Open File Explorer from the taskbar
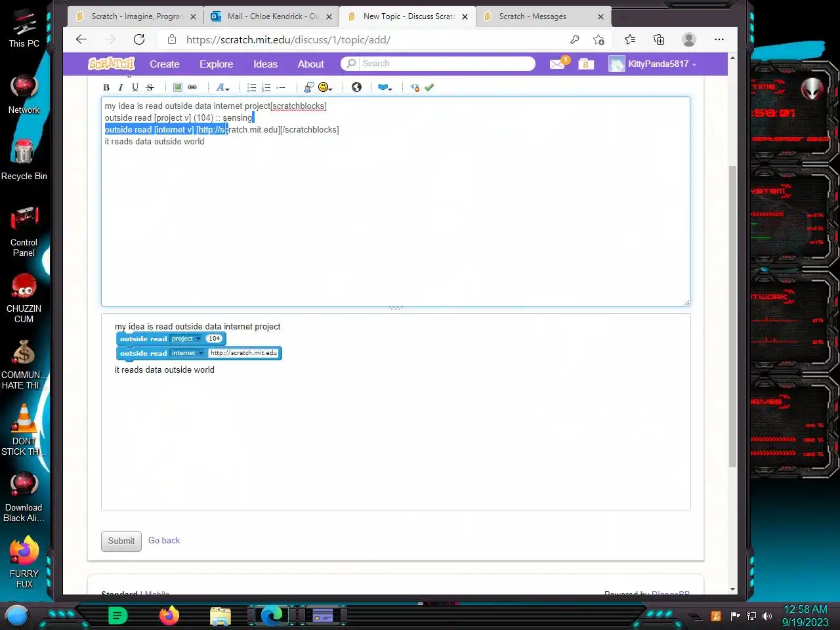 220,616
